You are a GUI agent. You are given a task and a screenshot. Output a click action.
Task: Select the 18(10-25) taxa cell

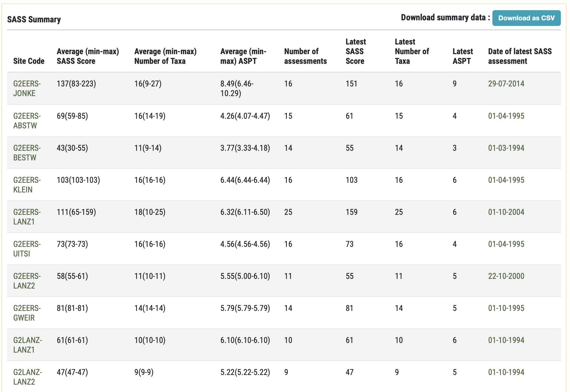pos(150,212)
